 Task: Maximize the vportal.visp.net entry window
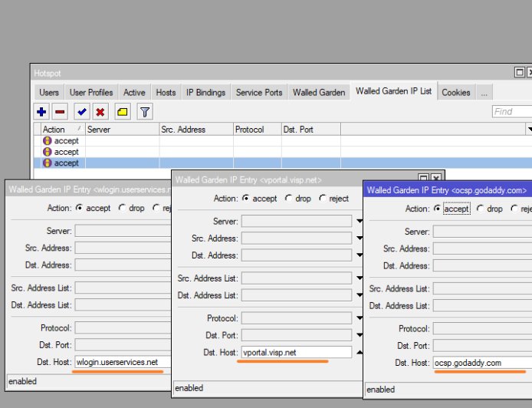pos(423,178)
